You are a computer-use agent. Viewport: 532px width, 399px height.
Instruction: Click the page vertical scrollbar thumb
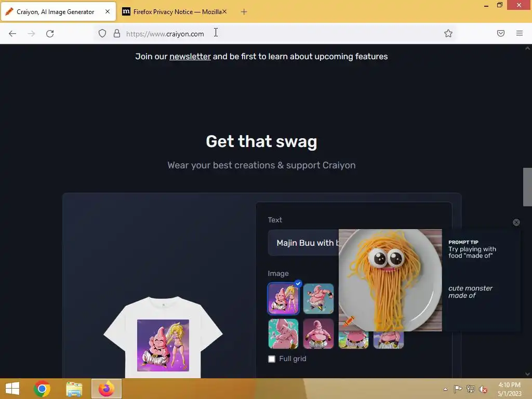coord(527,187)
